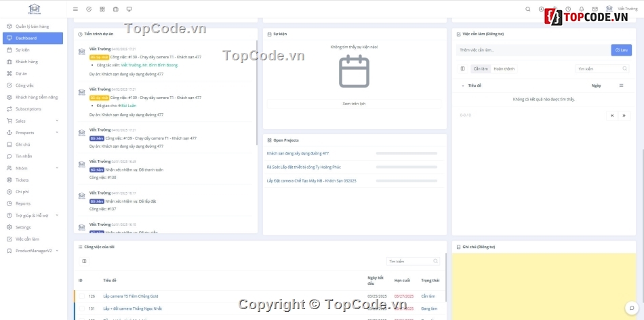Viewport: 644px width, 320px height.
Task: Open the grid projects icon in top bar
Action: (102, 9)
